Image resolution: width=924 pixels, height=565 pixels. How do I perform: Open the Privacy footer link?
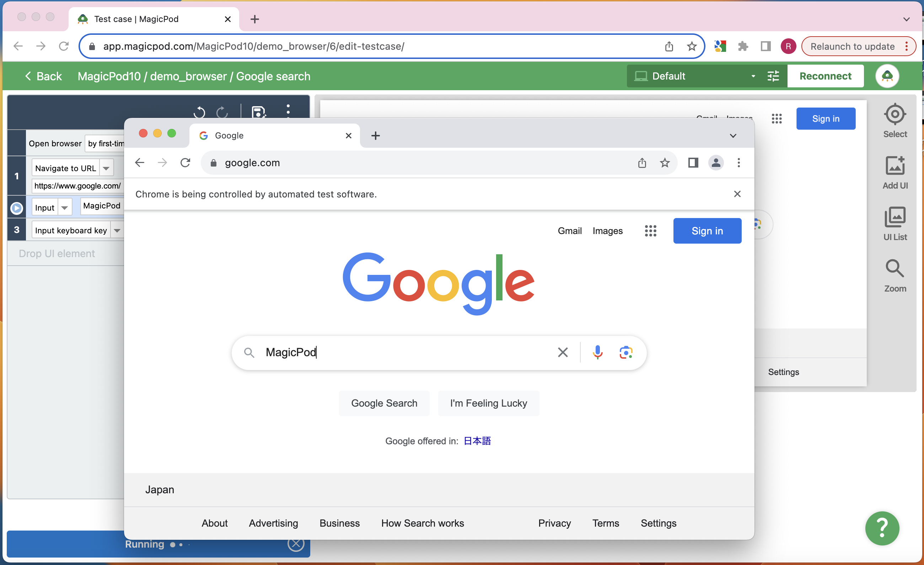[554, 523]
